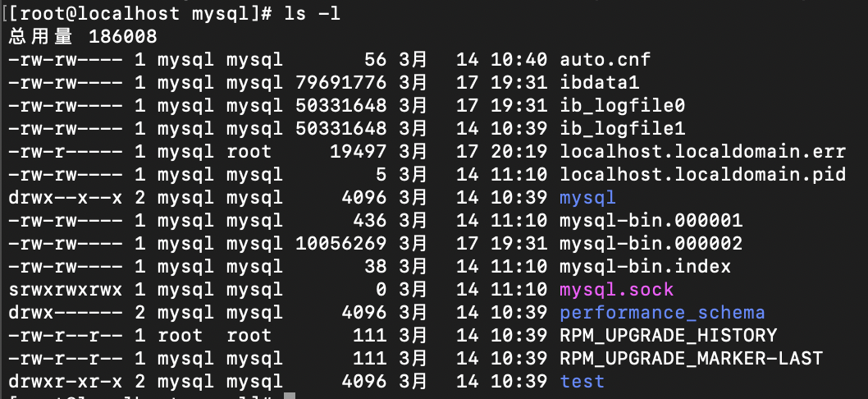Viewport: 868px width, 399px height.
Task: Click the file size 10056269
Action: pos(341,244)
